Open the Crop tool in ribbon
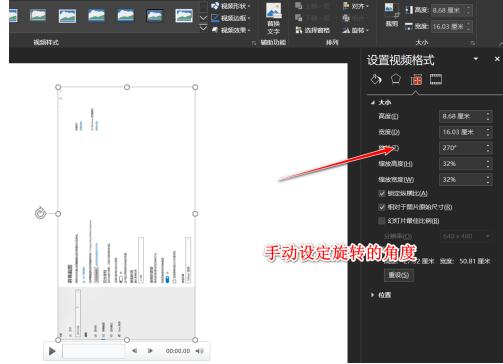Image resolution: width=503 pixels, height=364 pixels. tap(392, 14)
